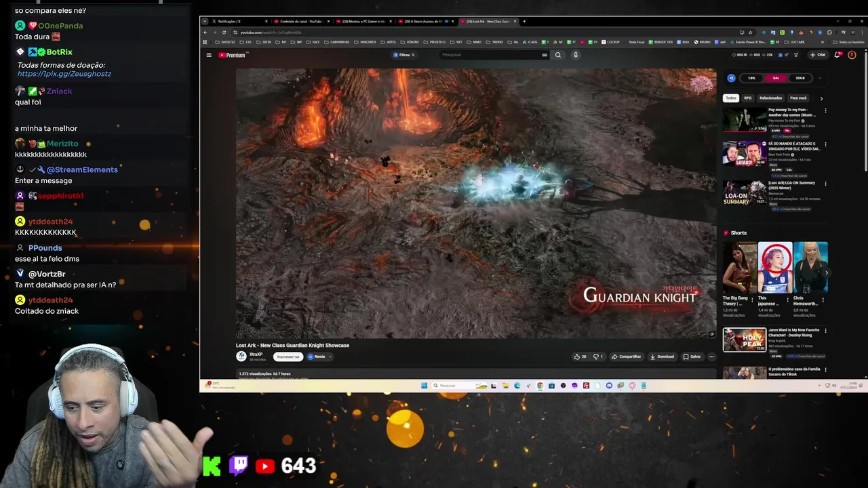Open Pay money To my Pain video thumbnail
The height and width of the screenshot is (488, 868).
(x=745, y=119)
